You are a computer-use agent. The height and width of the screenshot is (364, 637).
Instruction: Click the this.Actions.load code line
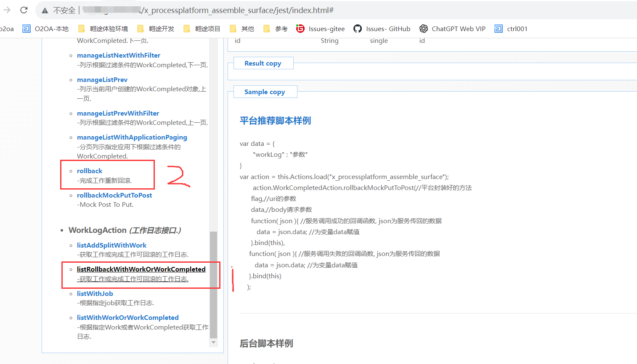point(344,177)
